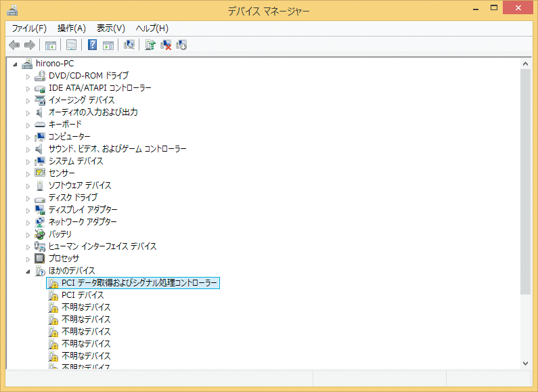Image resolution: width=538 pixels, height=392 pixels.
Task: Open Properties via the toolbar sheet icon
Action: pyautogui.click(x=71, y=45)
